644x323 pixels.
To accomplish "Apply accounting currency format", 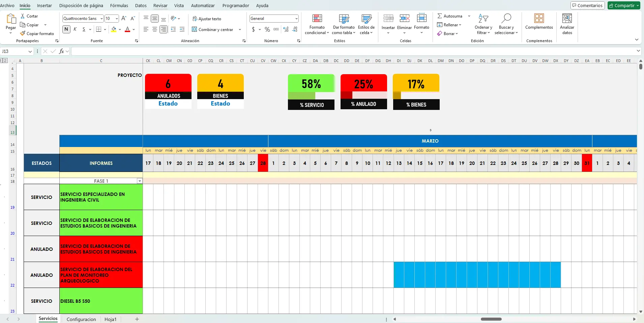I will coord(253,29).
